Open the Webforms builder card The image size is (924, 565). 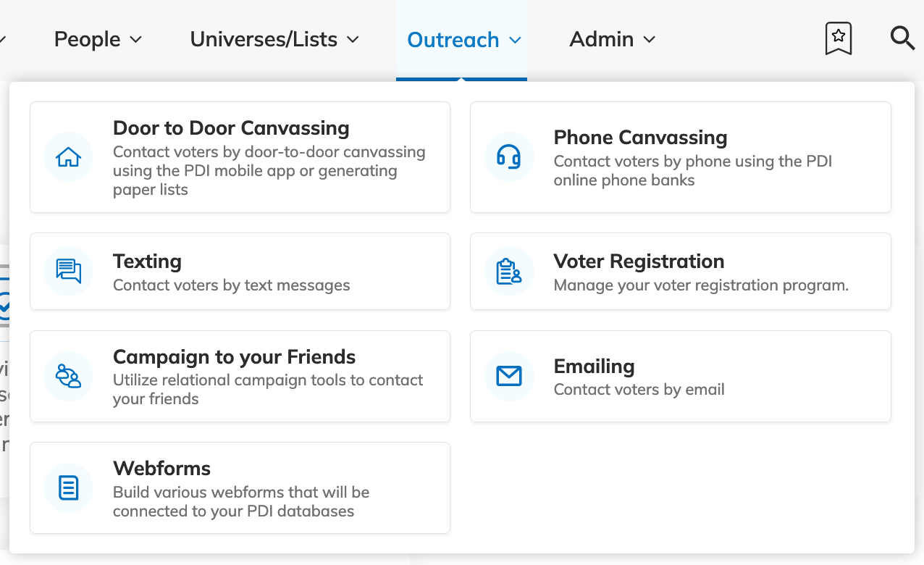[x=240, y=487]
